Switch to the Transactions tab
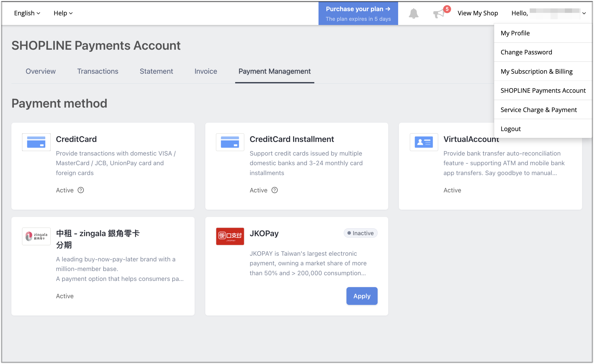Image resolution: width=594 pixels, height=364 pixels. pos(98,71)
